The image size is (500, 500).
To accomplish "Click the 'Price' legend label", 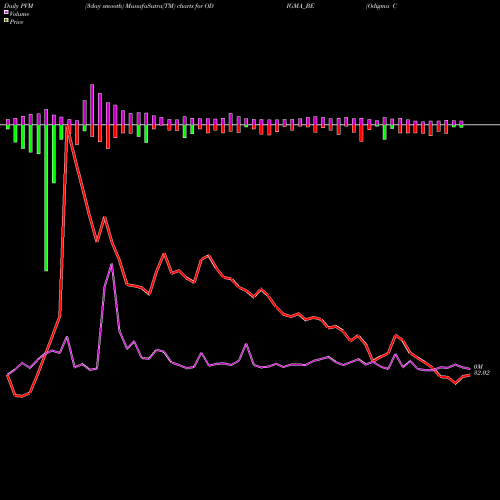I will [16, 22].
